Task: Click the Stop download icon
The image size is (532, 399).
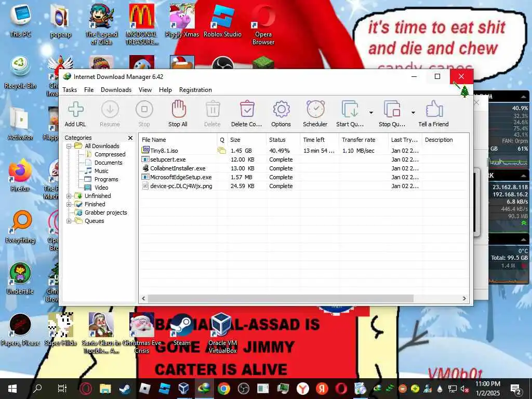Action: [x=144, y=110]
